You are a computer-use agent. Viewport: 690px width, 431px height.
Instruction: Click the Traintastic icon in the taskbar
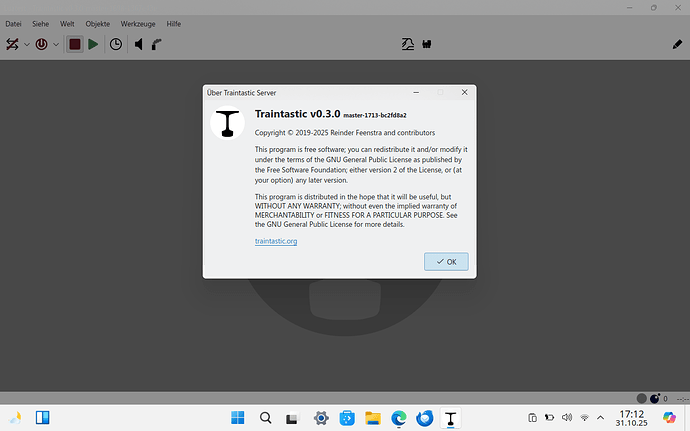coord(452,418)
